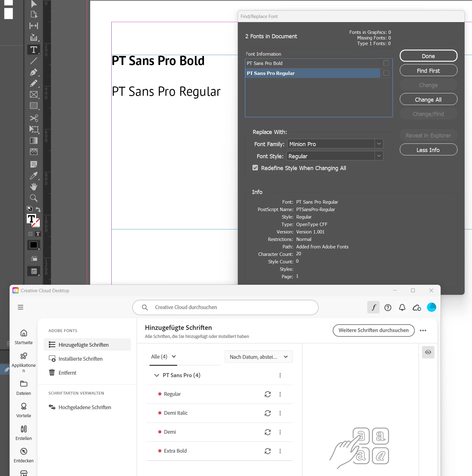Select the Eyedropper tool
The width and height of the screenshot is (472, 476).
(34, 176)
